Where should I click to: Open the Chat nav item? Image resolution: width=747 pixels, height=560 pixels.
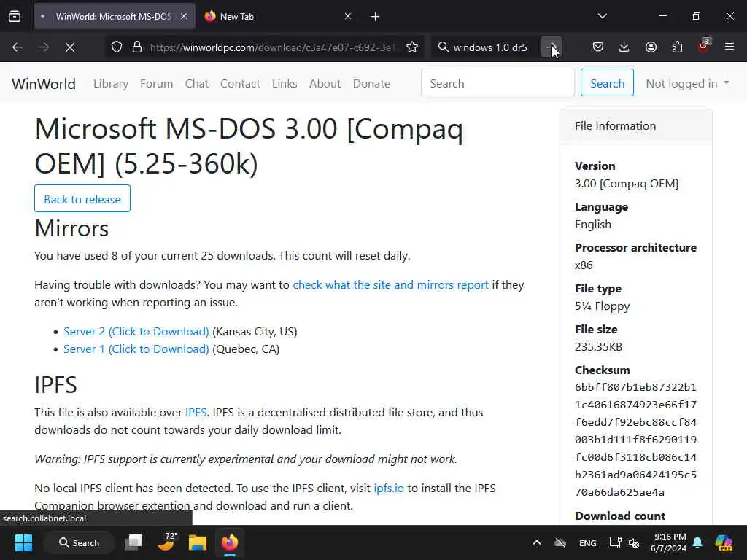point(197,83)
